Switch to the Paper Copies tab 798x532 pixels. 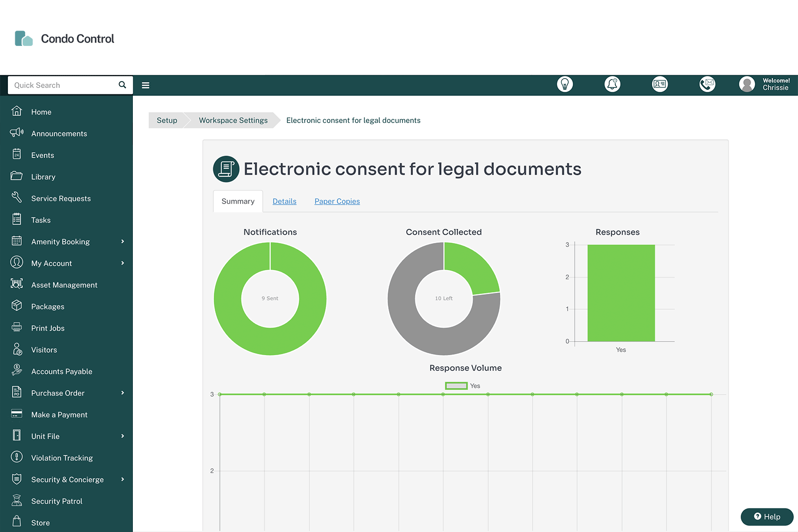(x=337, y=202)
